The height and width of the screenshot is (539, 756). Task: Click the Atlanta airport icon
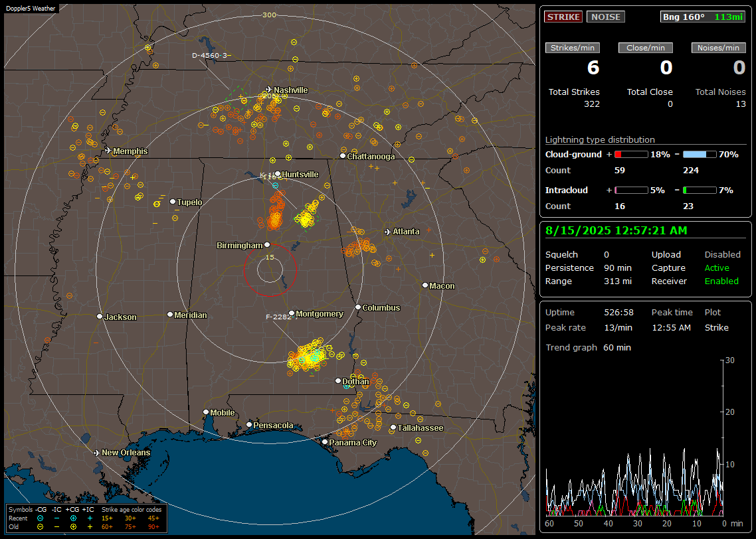(x=388, y=232)
